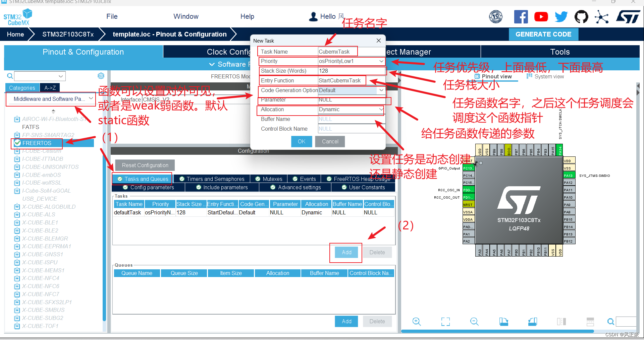Open the GitHub icon in the header

point(581,16)
